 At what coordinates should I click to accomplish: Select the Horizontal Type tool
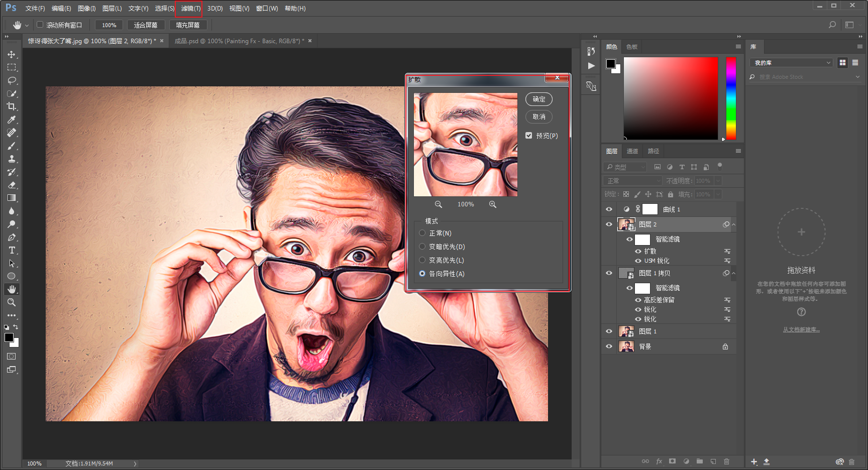point(12,250)
